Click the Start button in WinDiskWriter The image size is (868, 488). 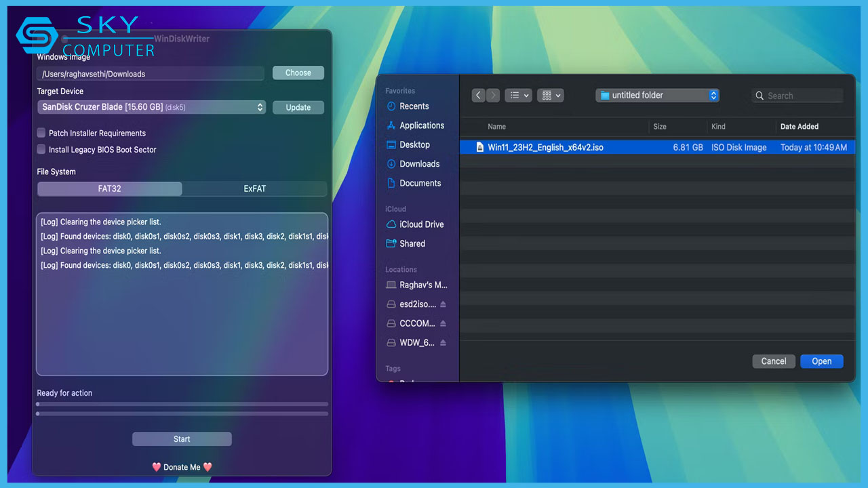tap(182, 439)
